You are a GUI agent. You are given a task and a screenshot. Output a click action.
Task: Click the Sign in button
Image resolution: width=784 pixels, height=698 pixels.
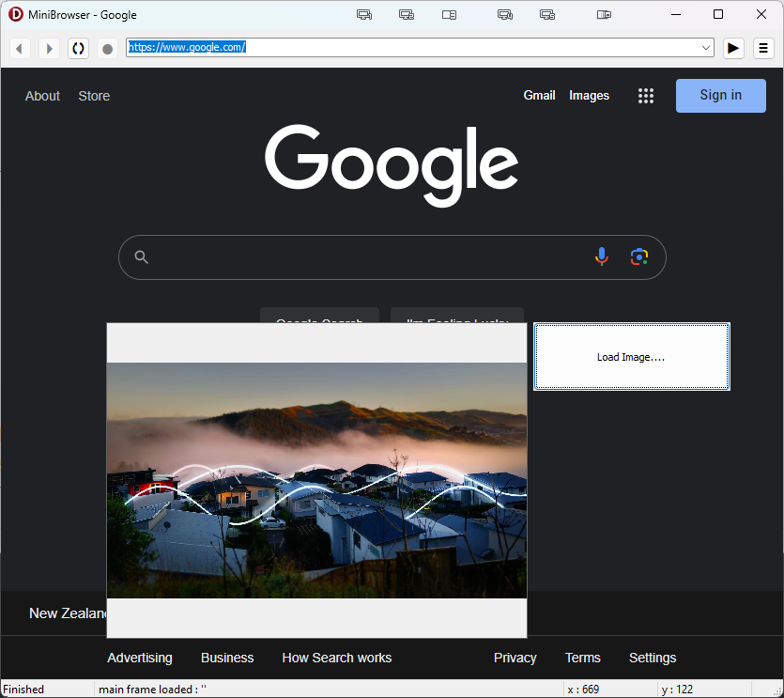click(x=720, y=95)
